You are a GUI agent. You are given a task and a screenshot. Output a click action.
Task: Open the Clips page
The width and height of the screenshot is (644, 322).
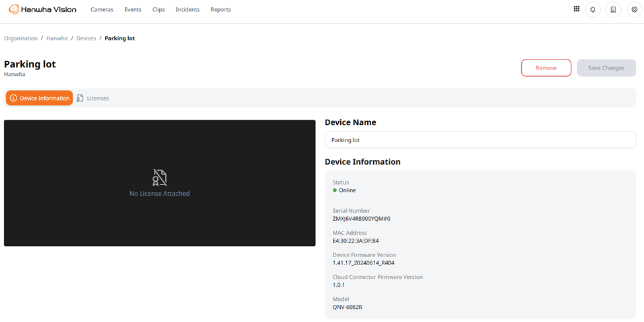(x=159, y=9)
